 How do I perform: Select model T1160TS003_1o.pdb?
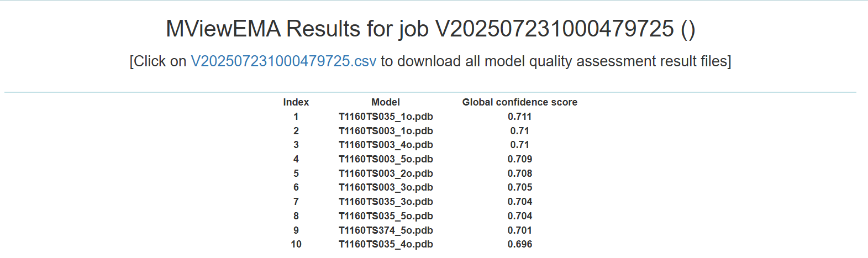[x=386, y=131]
